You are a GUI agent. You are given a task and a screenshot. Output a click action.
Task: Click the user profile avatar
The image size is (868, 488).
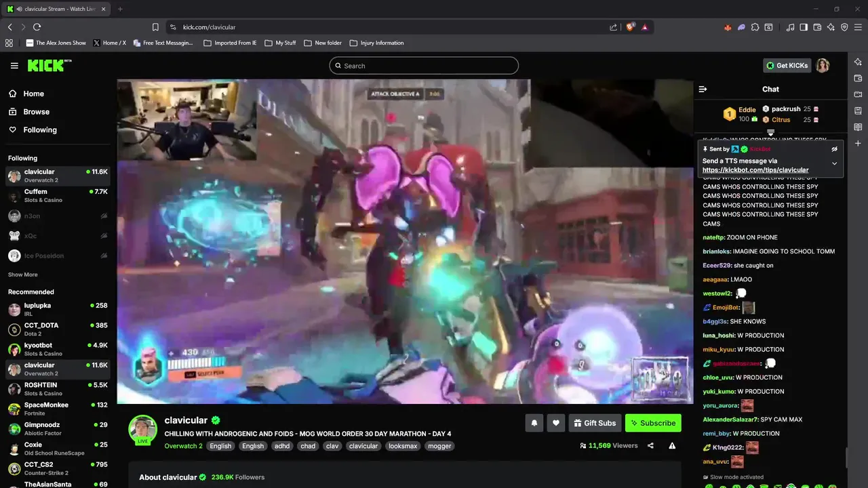click(823, 66)
